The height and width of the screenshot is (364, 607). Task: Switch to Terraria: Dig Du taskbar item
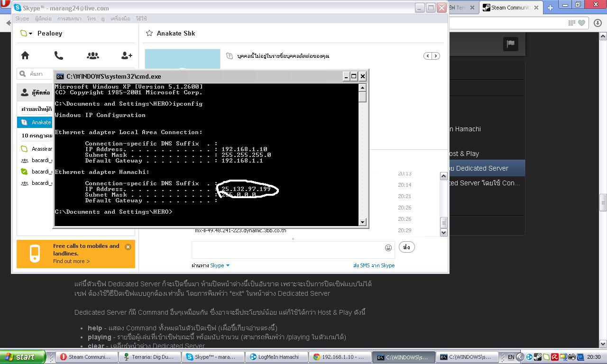149,357
